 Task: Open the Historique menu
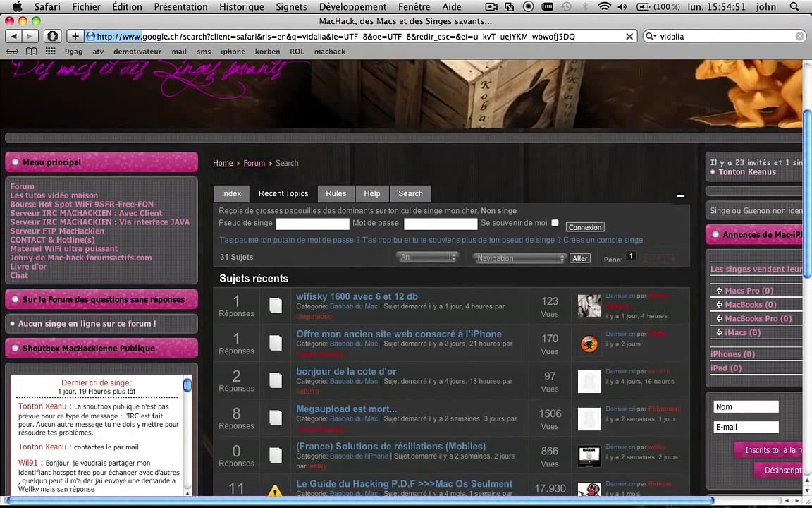(241, 7)
